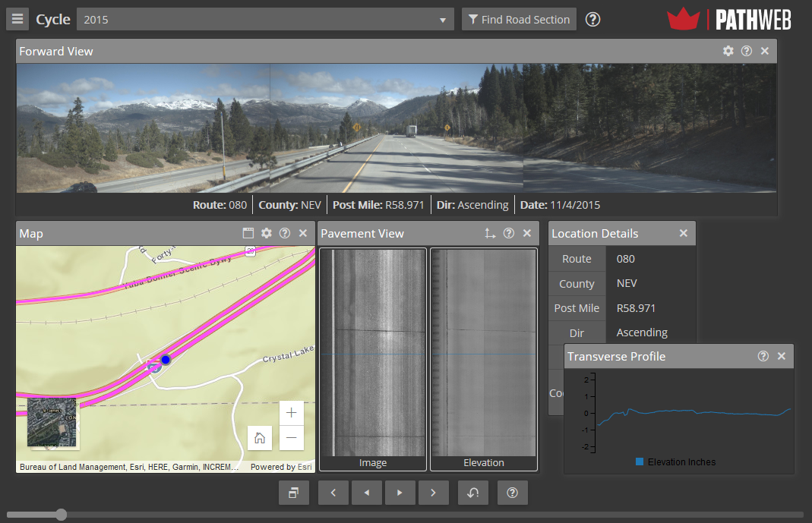The width and height of the screenshot is (812, 523).
Task: Reset map to home extent
Action: pyautogui.click(x=260, y=438)
